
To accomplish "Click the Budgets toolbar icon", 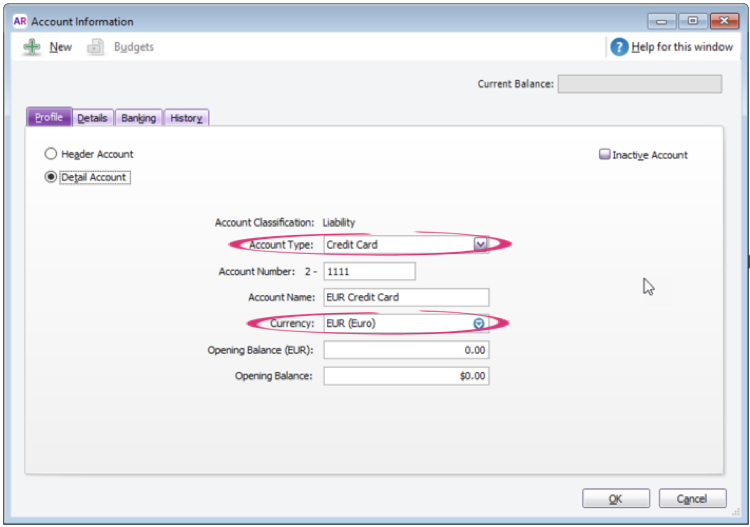I will (x=96, y=47).
